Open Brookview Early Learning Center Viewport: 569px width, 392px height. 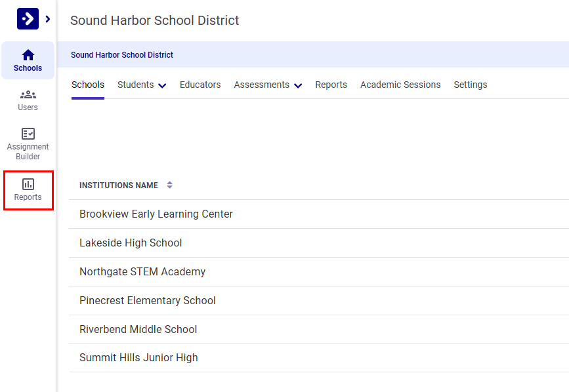[x=156, y=214]
